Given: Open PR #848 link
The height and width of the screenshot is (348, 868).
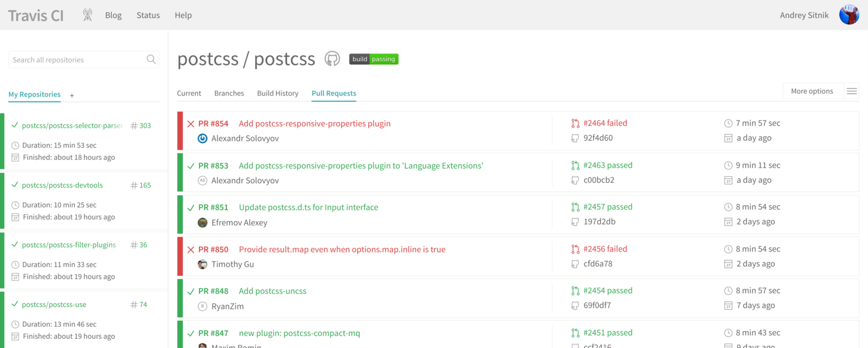Looking at the screenshot, I should click(x=213, y=291).
